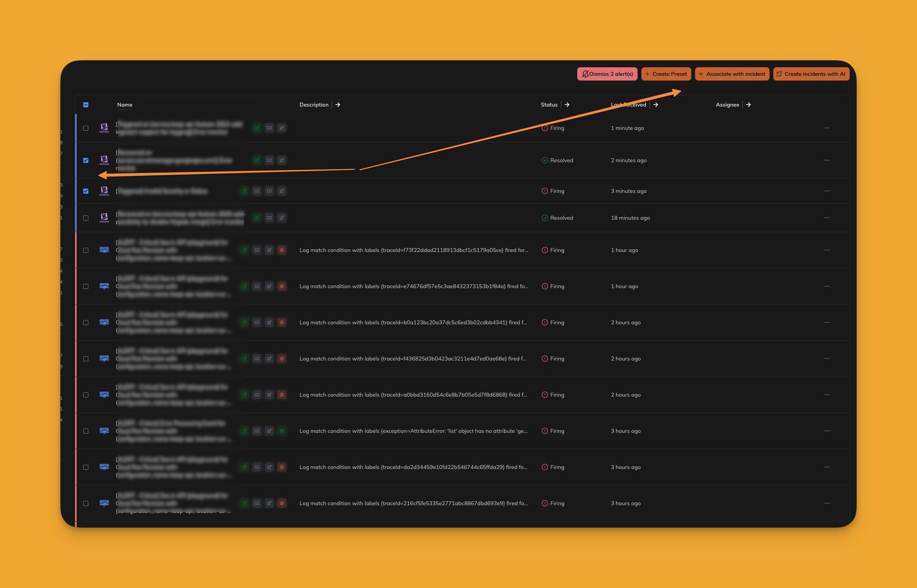Select the 18 minutes ago alert checkbox
Screen dimensions: 917x588
[x=86, y=218]
